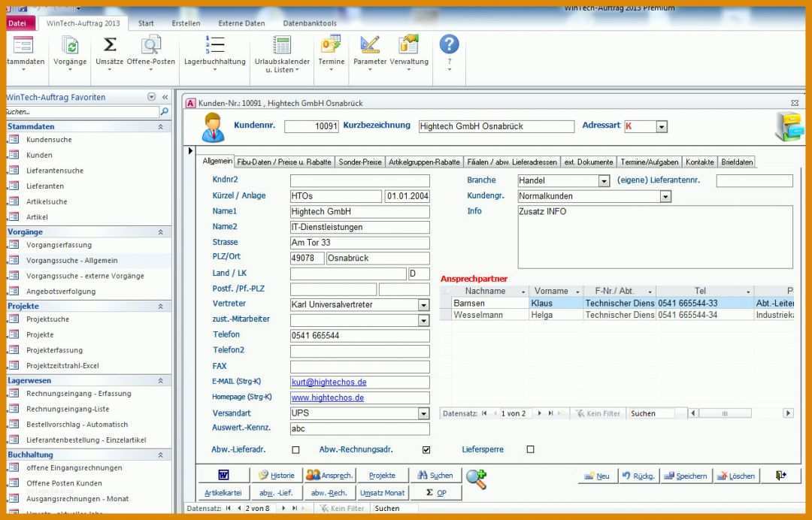Image resolution: width=812 pixels, height=520 pixels.
Task: Open the Datei menu
Action: (18, 23)
